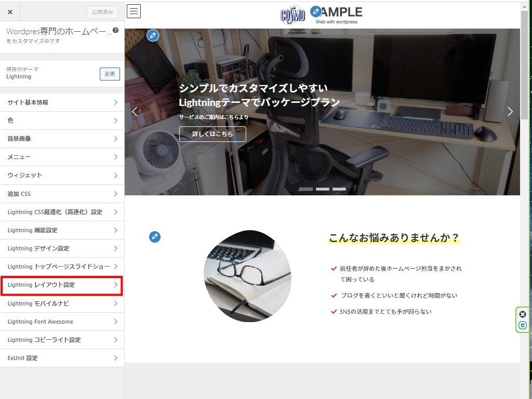Expand the ExUnit 設定 panel
This screenshot has height=399, width=532.
pos(62,358)
